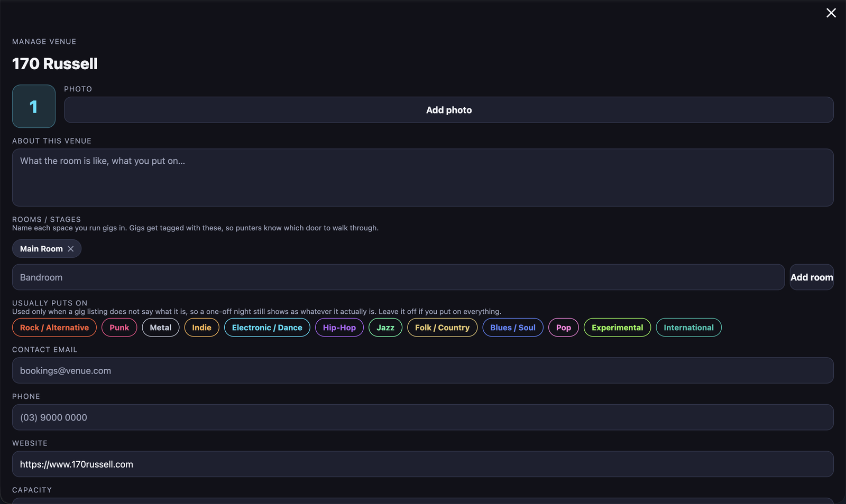
Task: Click the Add room button
Action: click(x=812, y=277)
